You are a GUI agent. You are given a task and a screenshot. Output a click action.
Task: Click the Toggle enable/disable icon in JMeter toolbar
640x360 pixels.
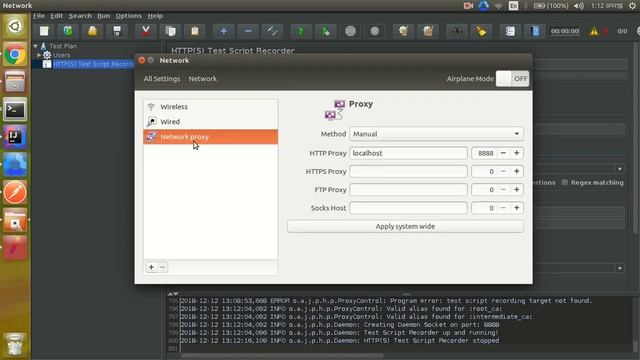click(x=272, y=31)
